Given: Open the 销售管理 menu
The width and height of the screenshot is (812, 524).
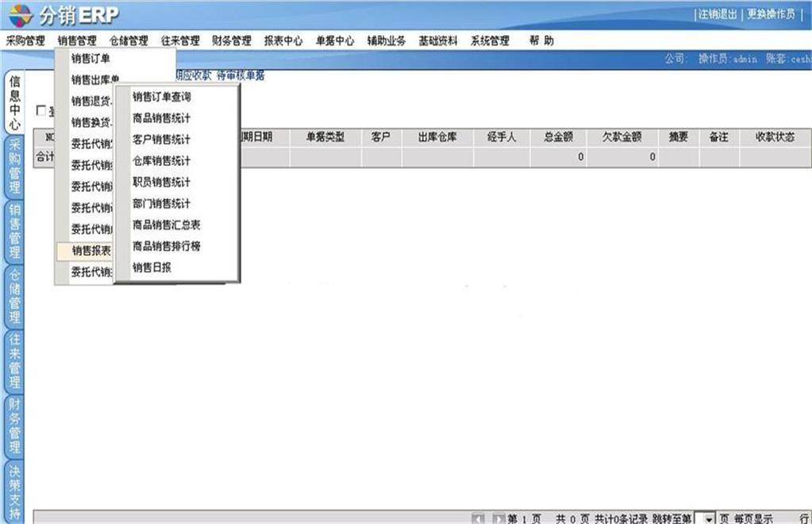Looking at the screenshot, I should pos(77,41).
